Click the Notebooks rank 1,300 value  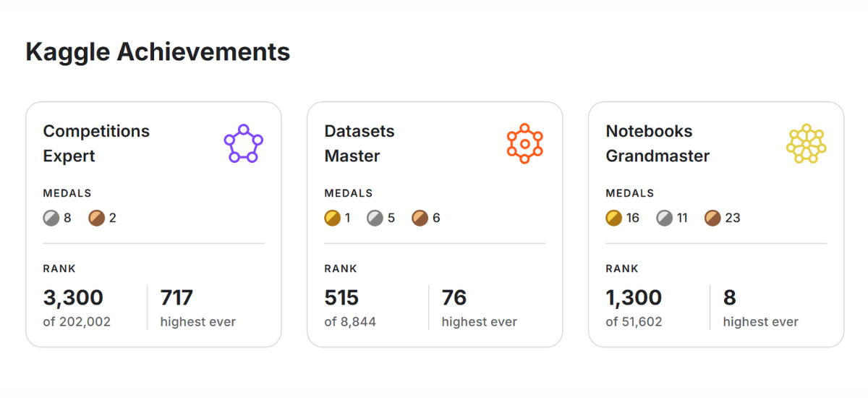pyautogui.click(x=634, y=297)
